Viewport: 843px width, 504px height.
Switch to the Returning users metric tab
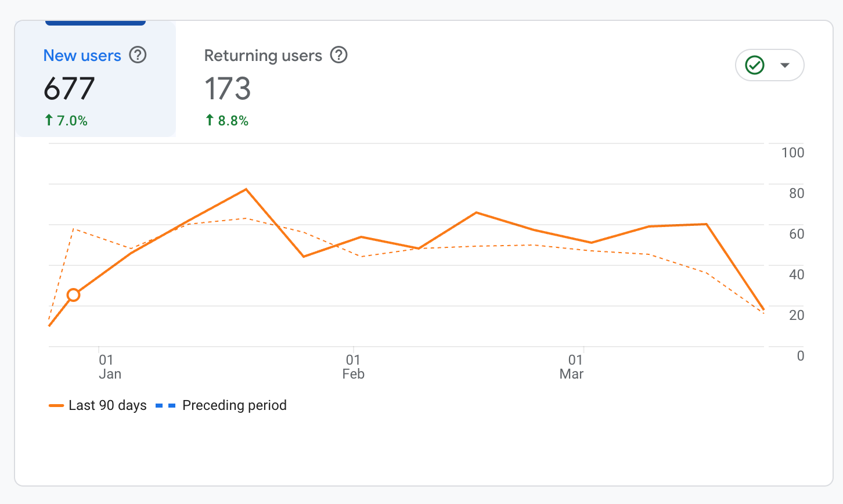tap(263, 55)
